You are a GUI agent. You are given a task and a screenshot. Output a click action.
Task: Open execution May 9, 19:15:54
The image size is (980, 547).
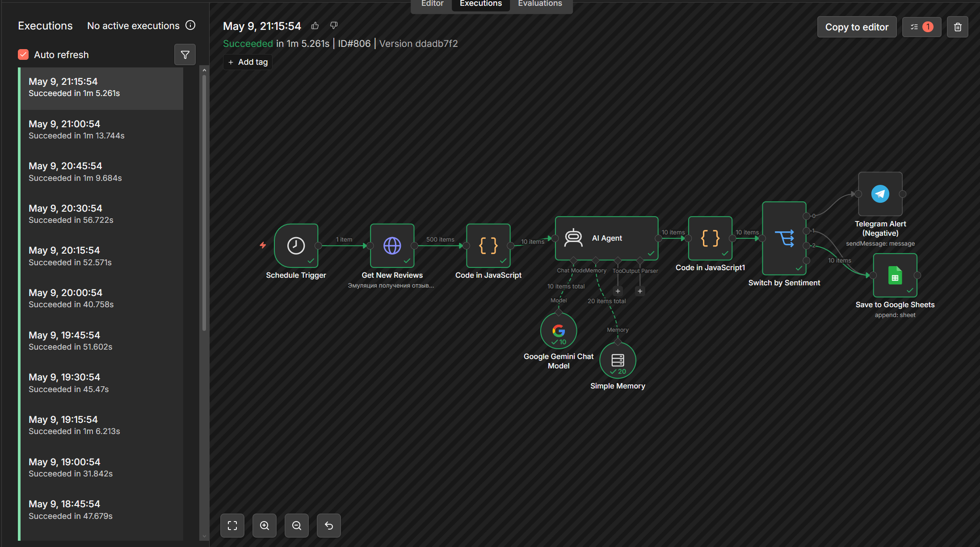(x=101, y=426)
